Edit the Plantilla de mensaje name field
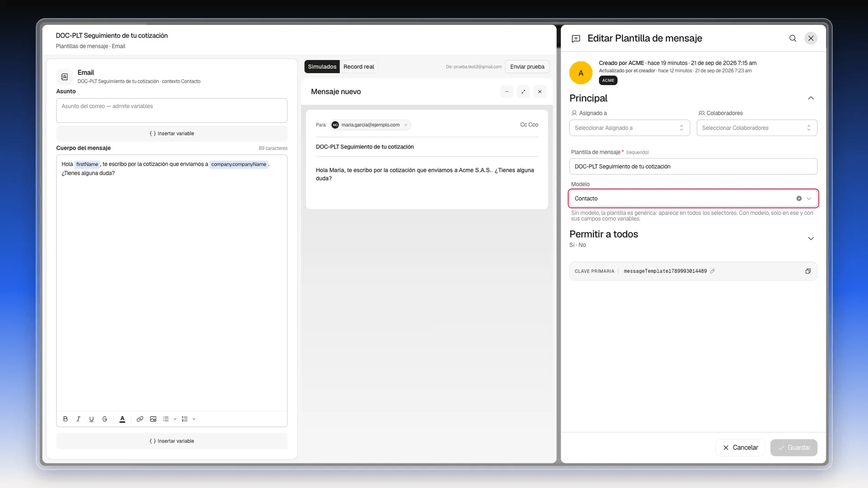The width and height of the screenshot is (868, 488). 693,166
